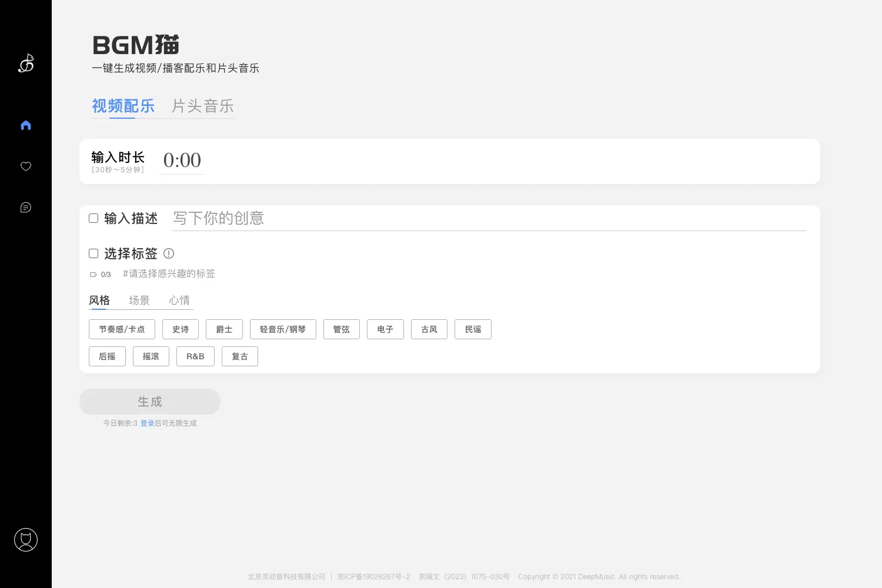
Task: Select the 古风 style tag
Action: [429, 329]
